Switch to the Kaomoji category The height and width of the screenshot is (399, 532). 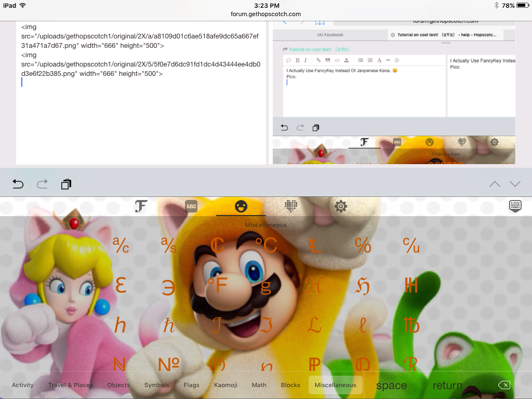[x=225, y=385]
